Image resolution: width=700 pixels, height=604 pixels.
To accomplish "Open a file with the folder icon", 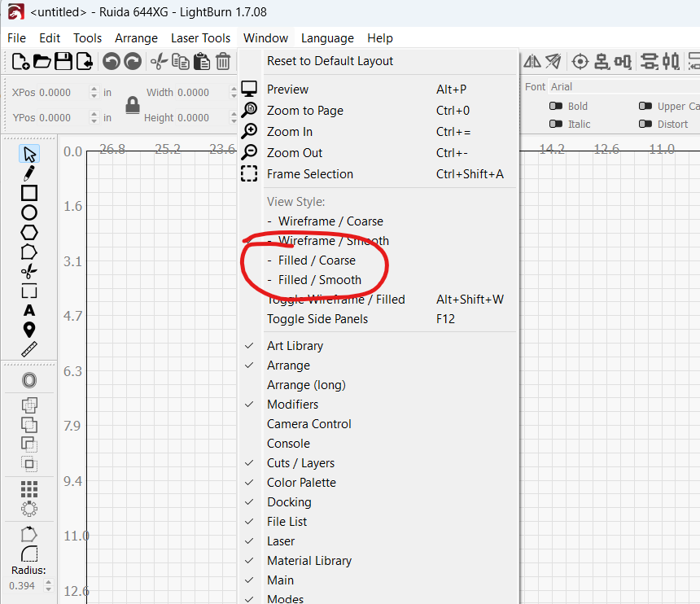I will pyautogui.click(x=42, y=61).
